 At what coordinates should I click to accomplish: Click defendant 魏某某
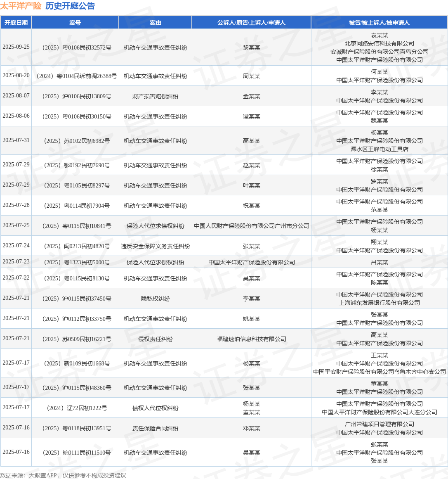coord(380,121)
